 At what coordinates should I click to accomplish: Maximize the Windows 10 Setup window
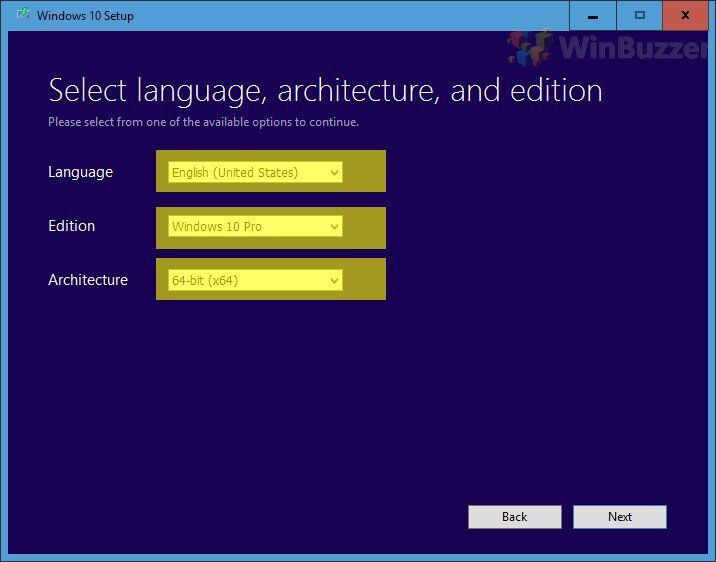[x=640, y=16]
